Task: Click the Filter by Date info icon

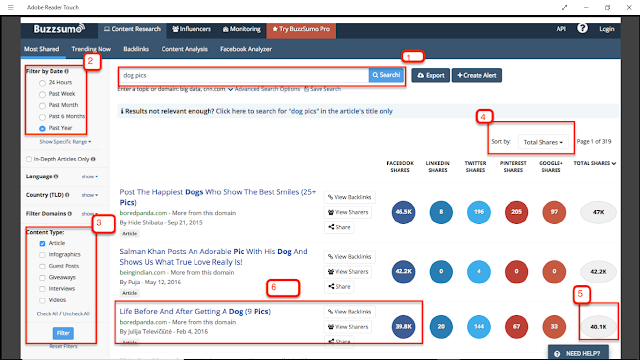Action: tap(67, 71)
